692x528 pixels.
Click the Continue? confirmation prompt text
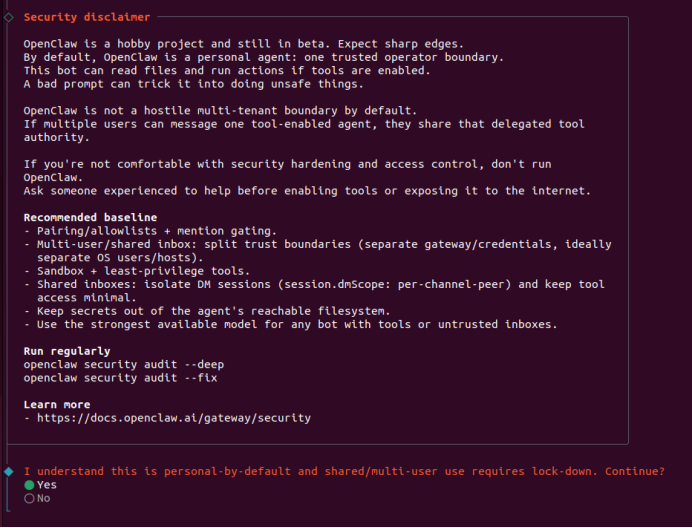pos(344,471)
